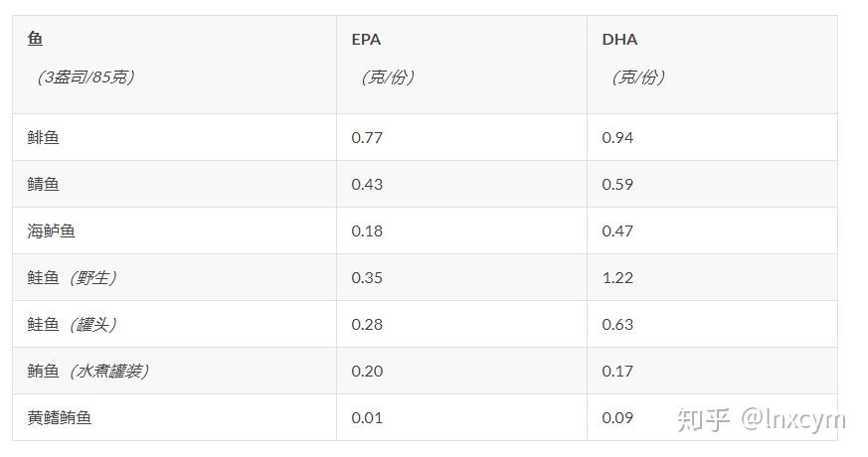Click the 知乎 @lnxcym watermark
This screenshot has height=457, width=868.
coord(761,419)
